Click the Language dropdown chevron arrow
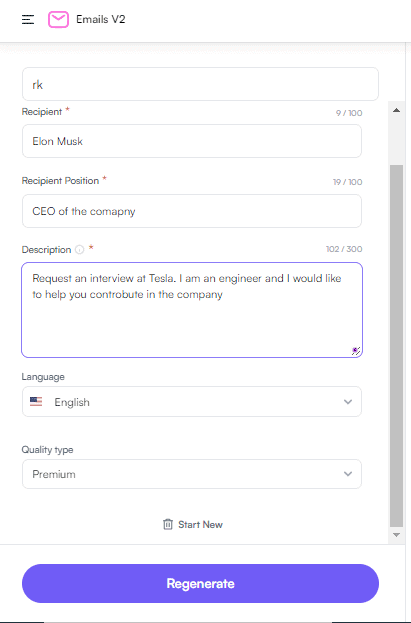This screenshot has height=623, width=411. pyautogui.click(x=348, y=402)
